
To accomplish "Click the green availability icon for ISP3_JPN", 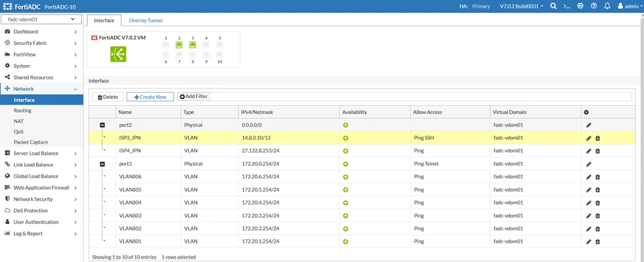I will 345,138.
